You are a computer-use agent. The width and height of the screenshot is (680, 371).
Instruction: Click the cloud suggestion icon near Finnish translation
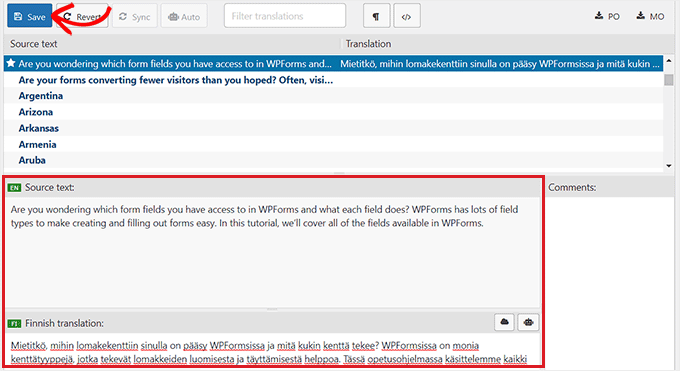click(x=504, y=322)
